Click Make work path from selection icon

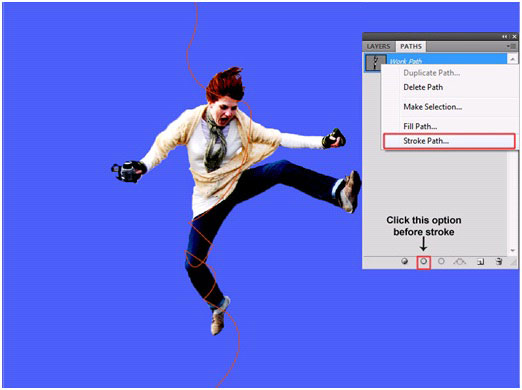coord(459,262)
